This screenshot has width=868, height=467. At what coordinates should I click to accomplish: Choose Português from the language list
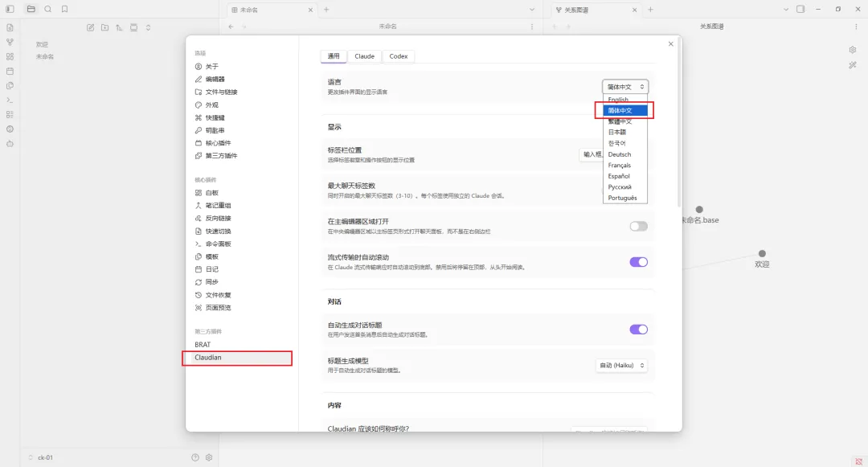(x=625, y=198)
